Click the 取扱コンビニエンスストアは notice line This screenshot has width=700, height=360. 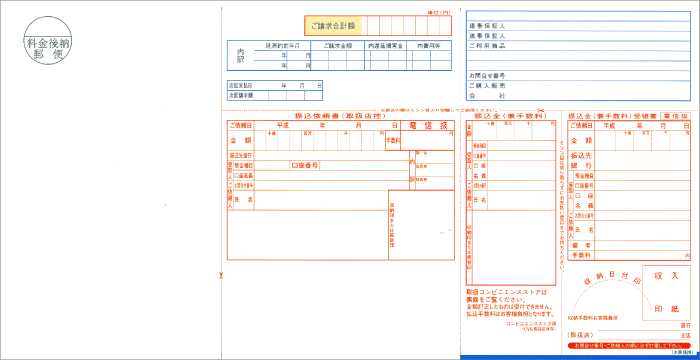(506, 293)
